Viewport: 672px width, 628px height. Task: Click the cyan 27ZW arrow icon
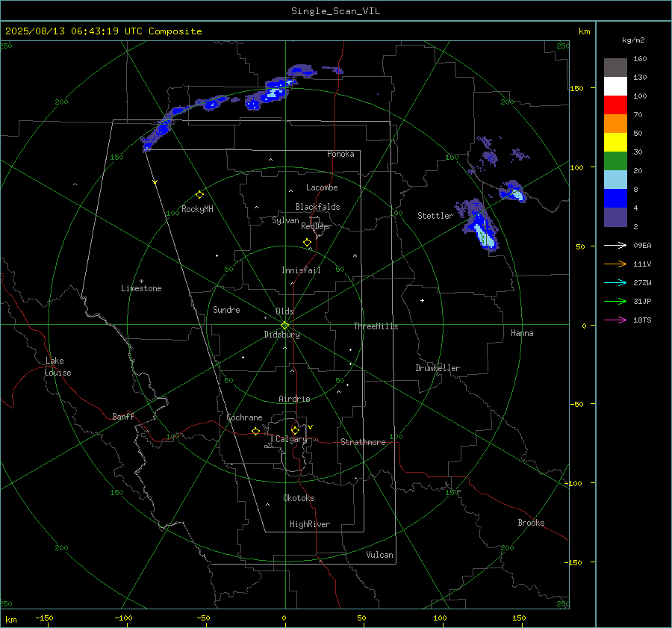615,282
